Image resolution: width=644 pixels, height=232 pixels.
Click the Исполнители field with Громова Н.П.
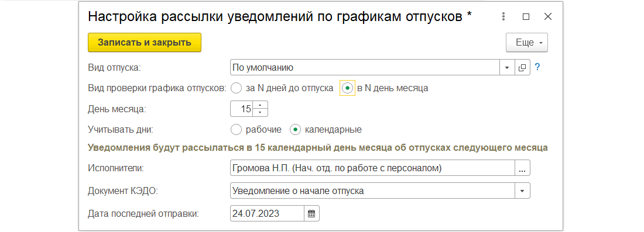click(372, 168)
